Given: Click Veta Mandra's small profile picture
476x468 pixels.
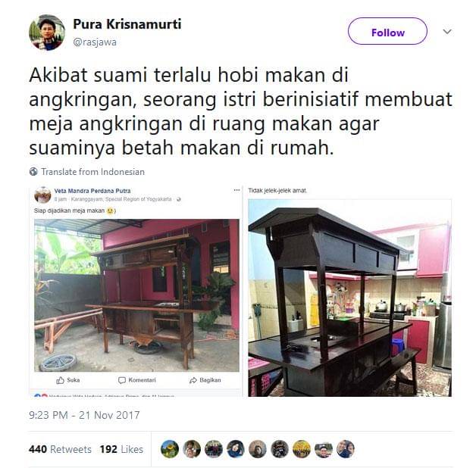Looking at the screenshot, I should click(42, 195).
